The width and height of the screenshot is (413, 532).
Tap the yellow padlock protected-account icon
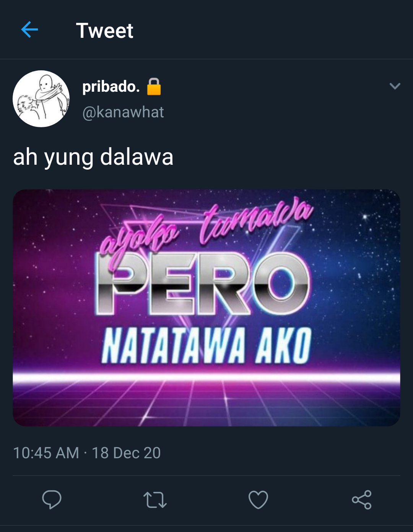pyautogui.click(x=154, y=86)
